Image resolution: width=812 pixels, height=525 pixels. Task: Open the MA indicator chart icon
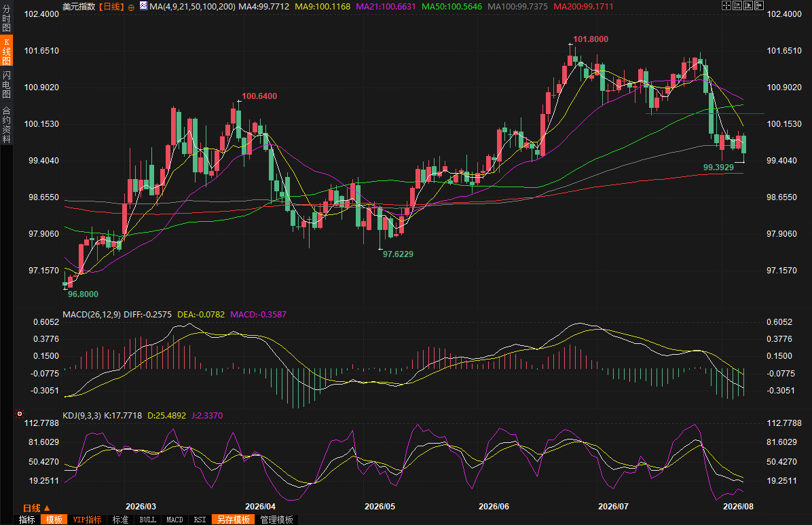143,5
